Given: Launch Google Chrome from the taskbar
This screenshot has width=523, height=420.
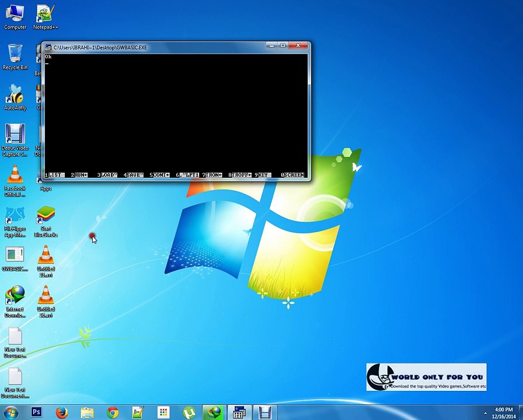Looking at the screenshot, I should [113, 412].
